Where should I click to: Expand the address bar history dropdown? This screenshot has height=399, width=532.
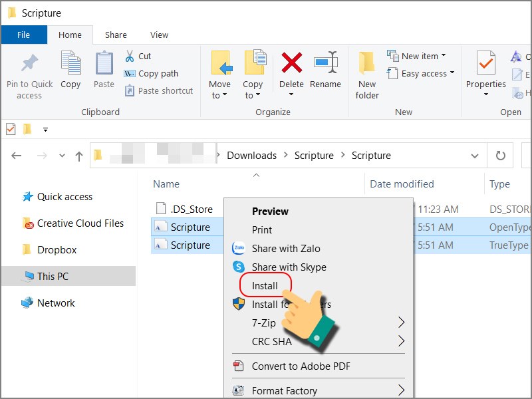coord(475,156)
